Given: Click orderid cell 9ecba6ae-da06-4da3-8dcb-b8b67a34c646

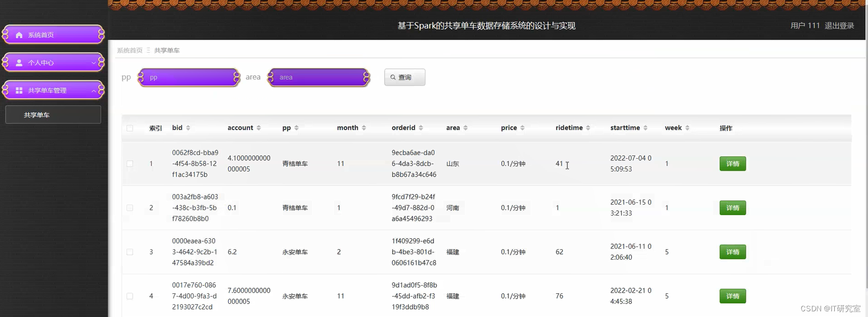Looking at the screenshot, I should 414,163.
